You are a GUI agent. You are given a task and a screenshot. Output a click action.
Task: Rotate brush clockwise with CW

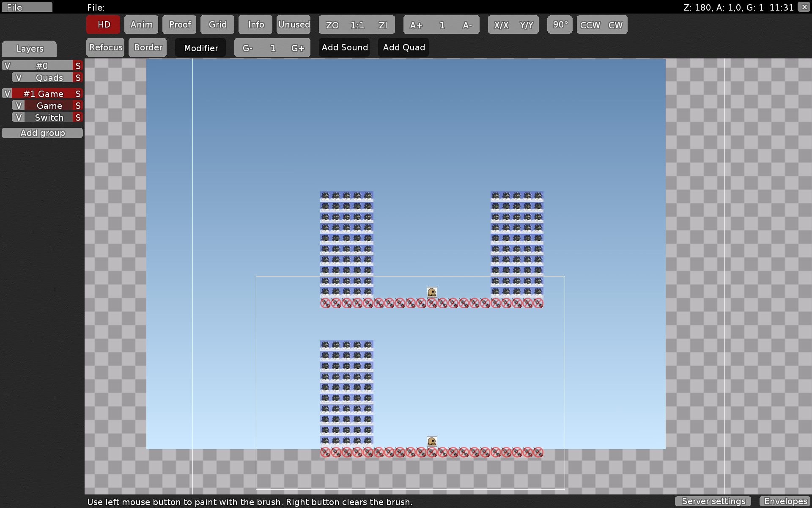615,25
